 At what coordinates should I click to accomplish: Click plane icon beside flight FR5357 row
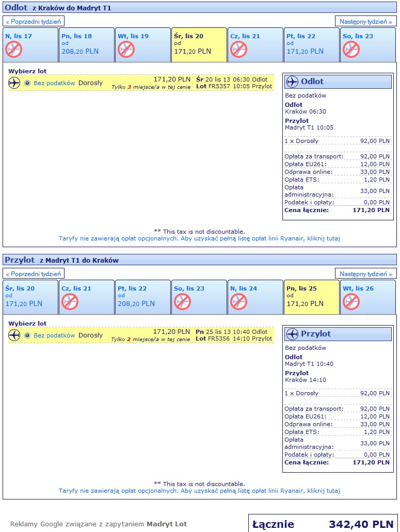point(14,83)
